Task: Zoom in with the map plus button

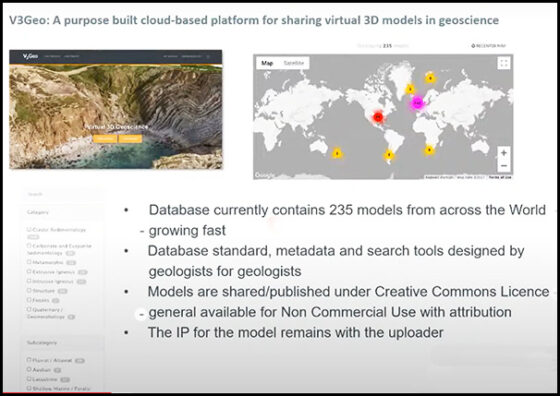Action: pos(504,153)
